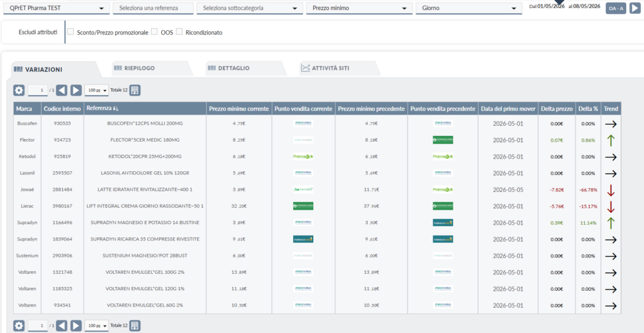Click the Data del primo mover header
The image size is (644, 333).
click(508, 108)
